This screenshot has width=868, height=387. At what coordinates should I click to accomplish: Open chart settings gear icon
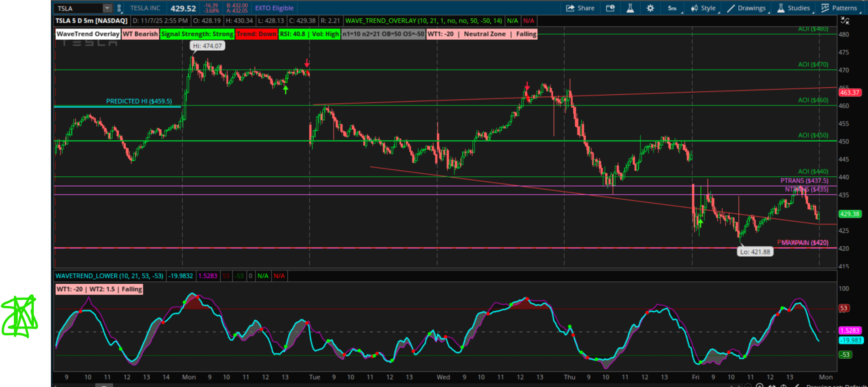pyautogui.click(x=650, y=8)
